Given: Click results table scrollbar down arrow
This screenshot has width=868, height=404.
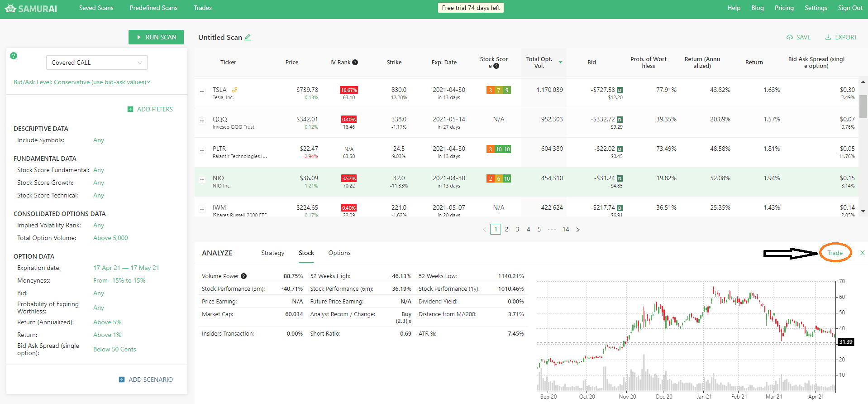Looking at the screenshot, I should 863,211.
